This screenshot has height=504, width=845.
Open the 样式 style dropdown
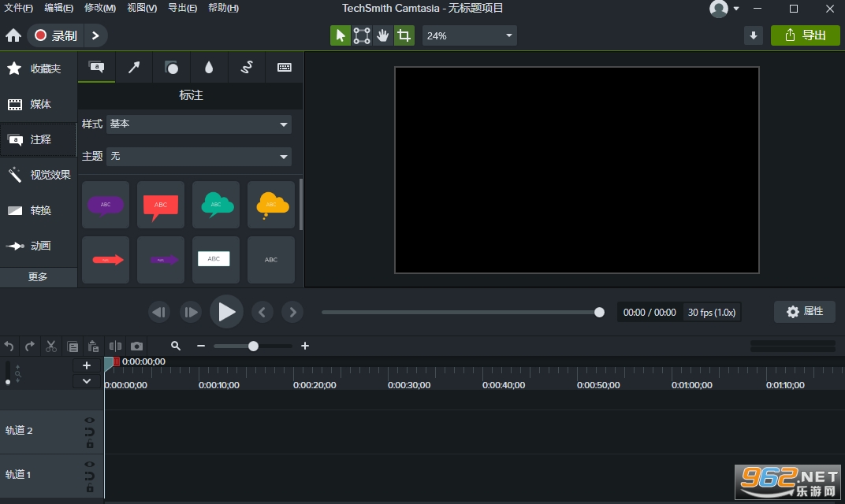pos(199,124)
